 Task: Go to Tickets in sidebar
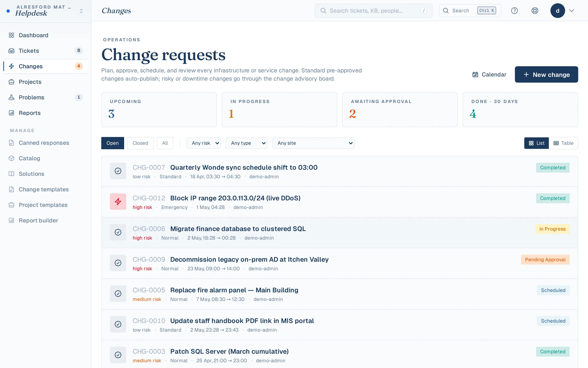tap(46, 51)
